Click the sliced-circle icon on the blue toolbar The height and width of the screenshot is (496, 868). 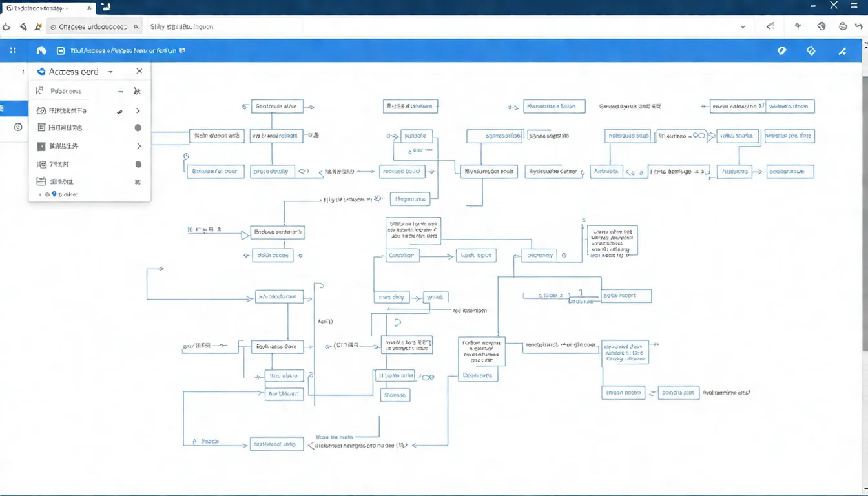pyautogui.click(x=781, y=50)
